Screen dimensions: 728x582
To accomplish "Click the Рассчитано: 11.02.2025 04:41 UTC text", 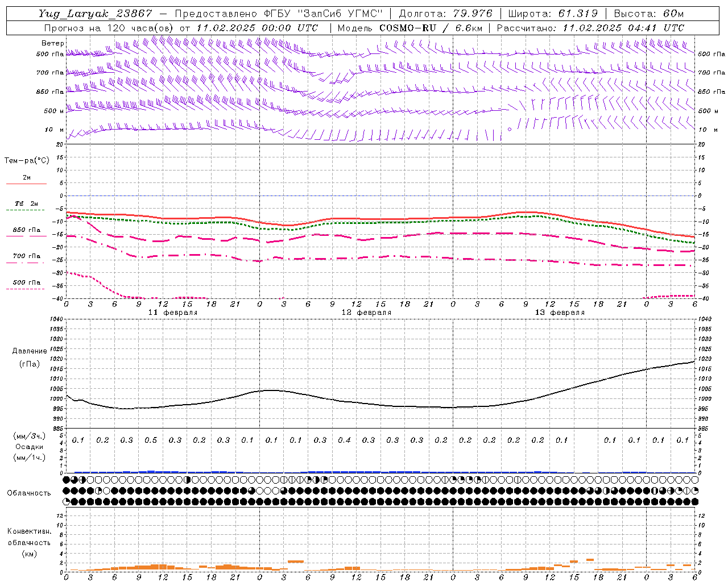I will (590, 28).
